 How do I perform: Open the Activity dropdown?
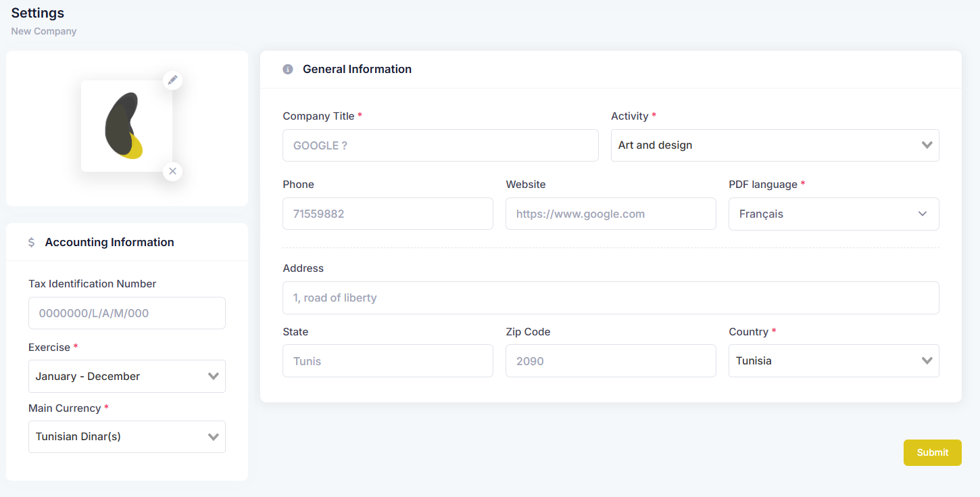[x=775, y=145]
